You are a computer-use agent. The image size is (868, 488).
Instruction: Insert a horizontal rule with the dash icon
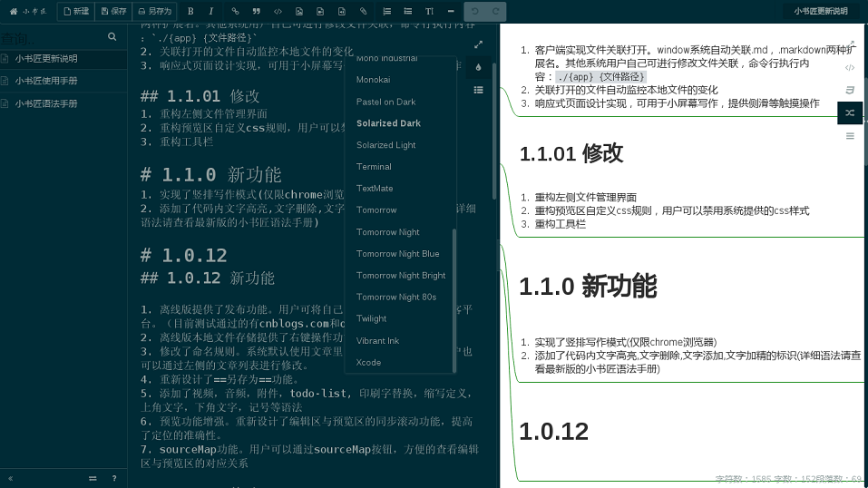(x=451, y=11)
